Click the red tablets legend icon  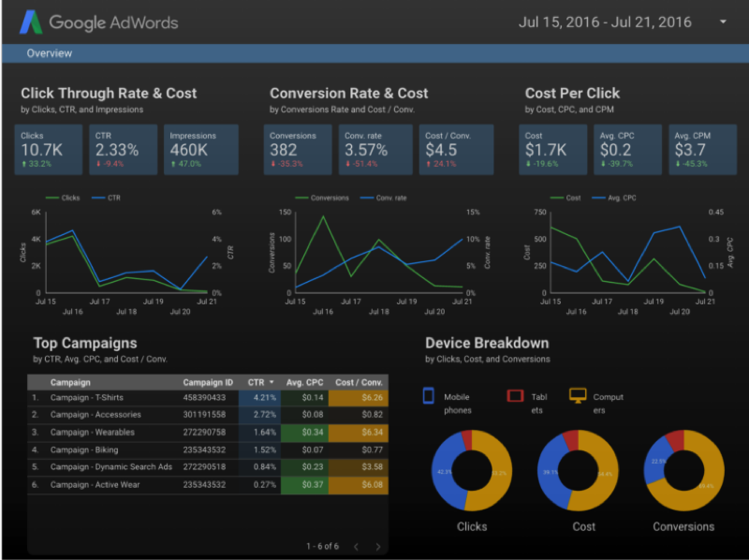coord(514,397)
